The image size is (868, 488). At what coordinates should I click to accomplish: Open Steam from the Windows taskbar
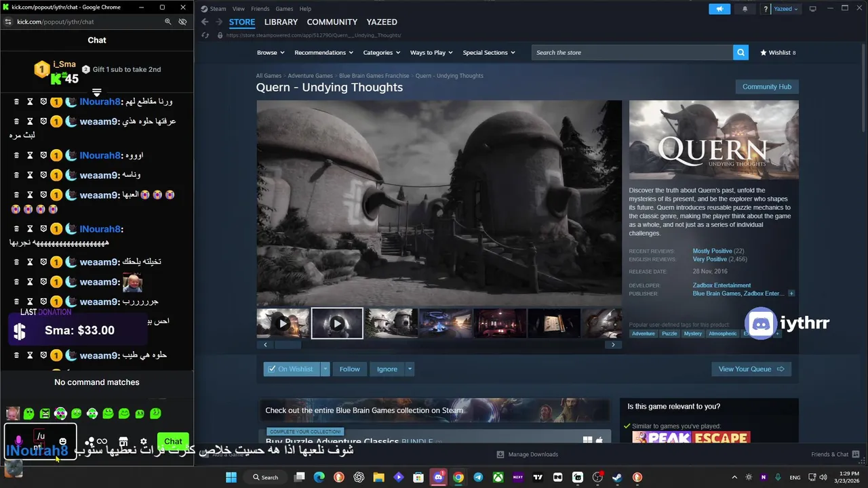[617, 477]
